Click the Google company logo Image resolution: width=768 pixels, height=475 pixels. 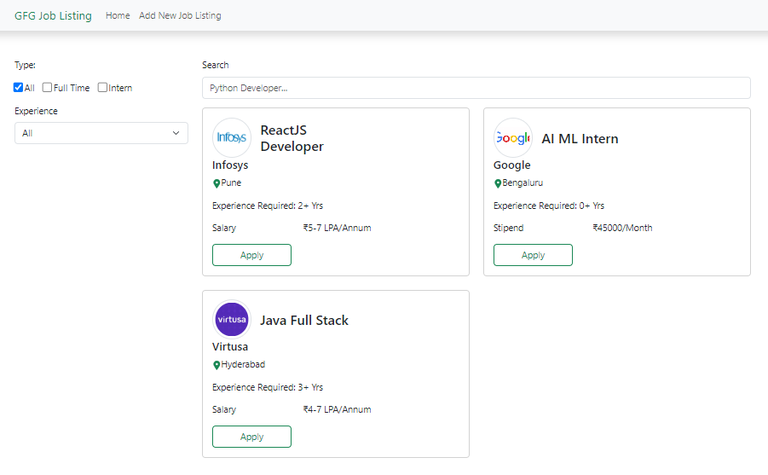tap(513, 138)
